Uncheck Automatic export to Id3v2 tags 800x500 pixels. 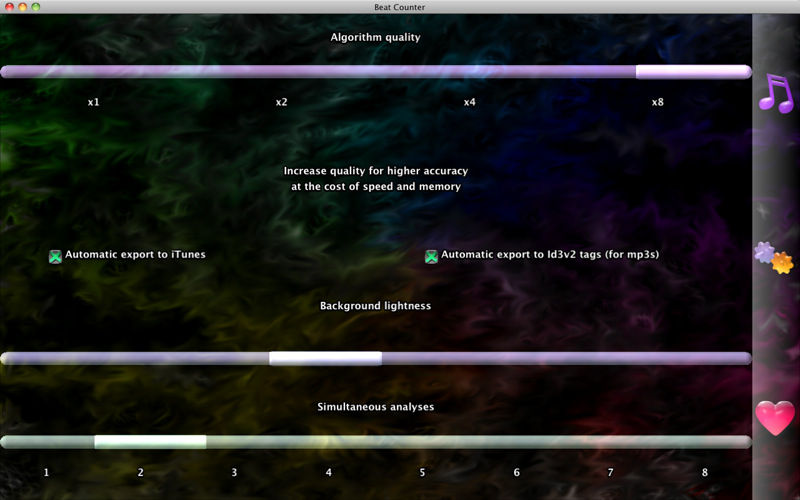(431, 256)
